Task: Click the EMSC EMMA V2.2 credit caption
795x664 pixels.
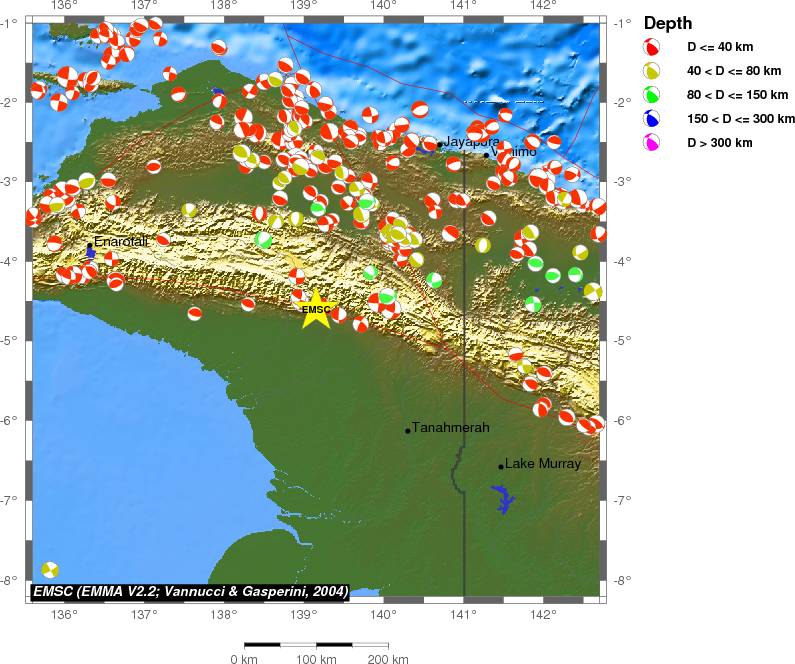Action: click(191, 591)
